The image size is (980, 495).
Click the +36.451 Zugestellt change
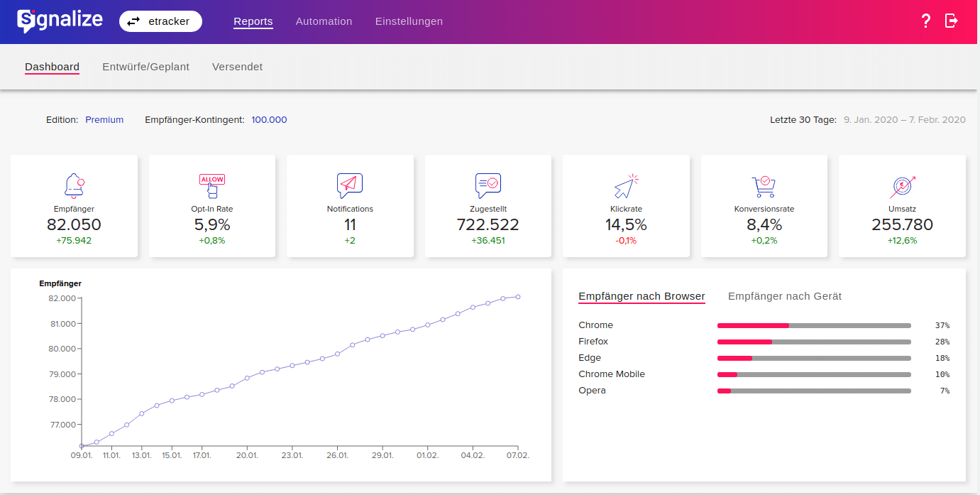coord(488,241)
